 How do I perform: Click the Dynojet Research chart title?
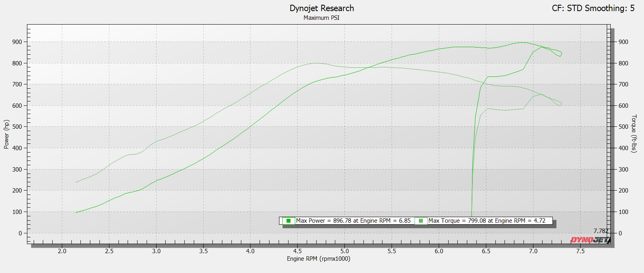click(321, 8)
